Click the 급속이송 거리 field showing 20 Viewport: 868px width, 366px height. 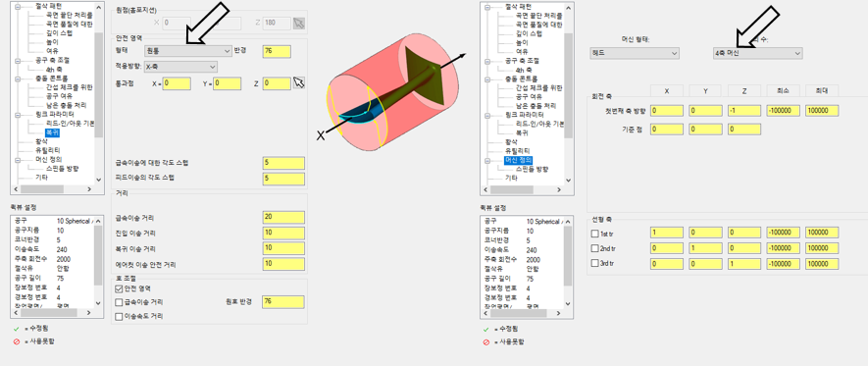283,217
